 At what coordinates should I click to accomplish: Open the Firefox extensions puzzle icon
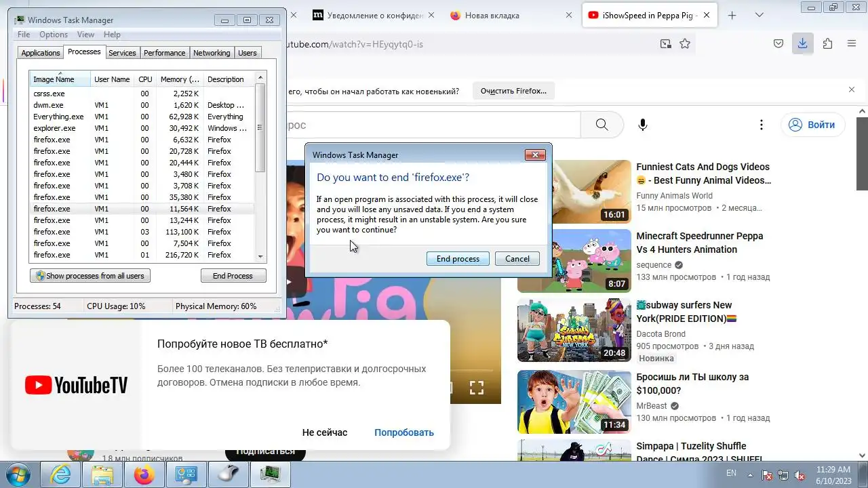(827, 44)
